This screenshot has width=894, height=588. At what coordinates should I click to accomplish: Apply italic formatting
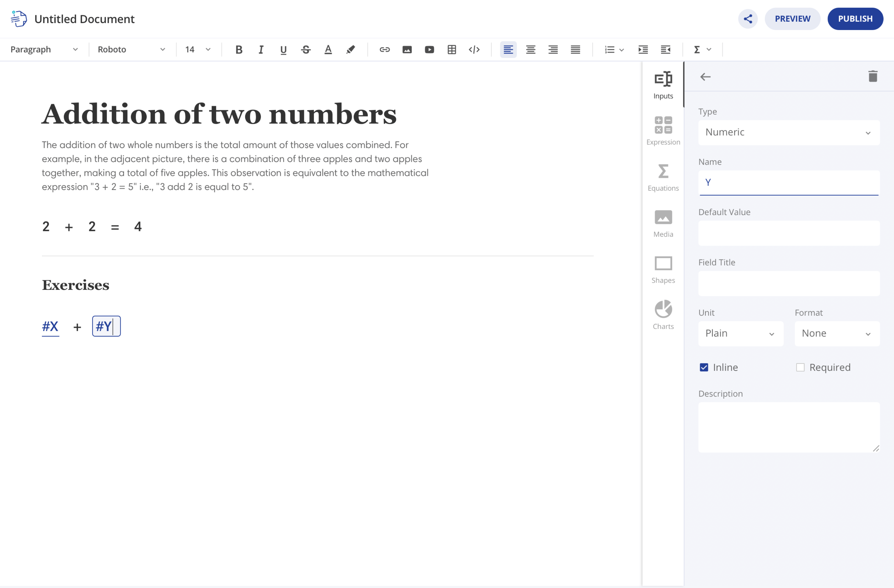[261, 49]
